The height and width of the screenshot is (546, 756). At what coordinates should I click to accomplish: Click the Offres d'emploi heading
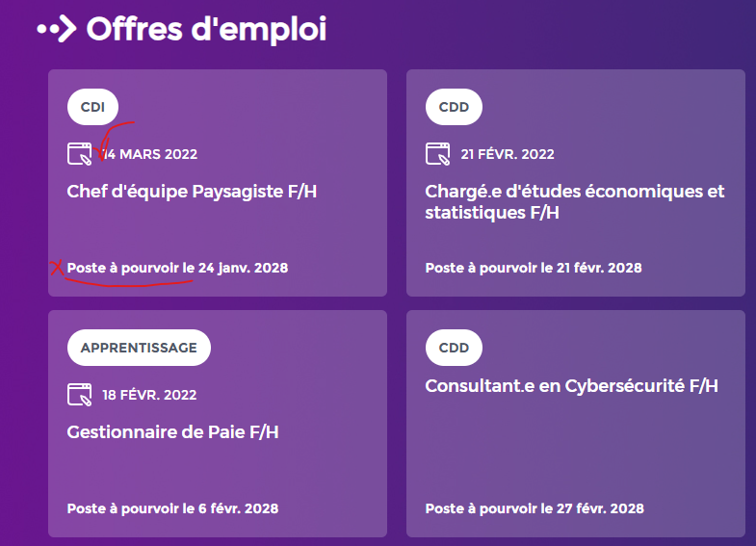207,29
